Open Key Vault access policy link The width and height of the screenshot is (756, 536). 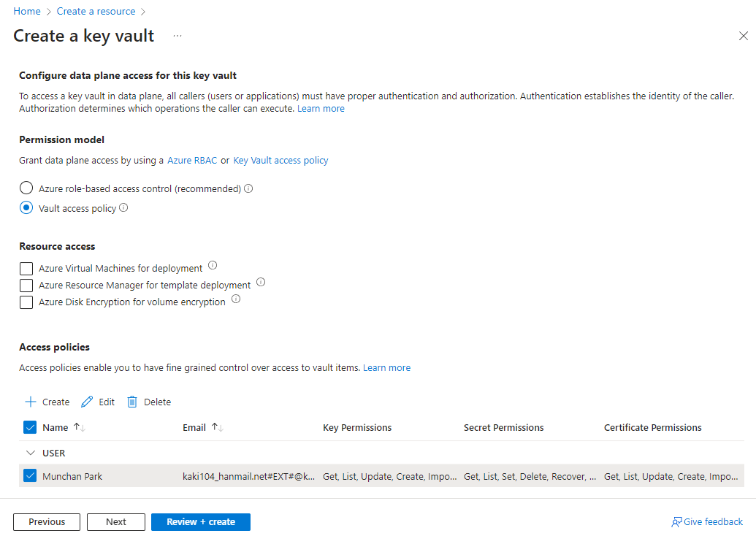coord(280,160)
